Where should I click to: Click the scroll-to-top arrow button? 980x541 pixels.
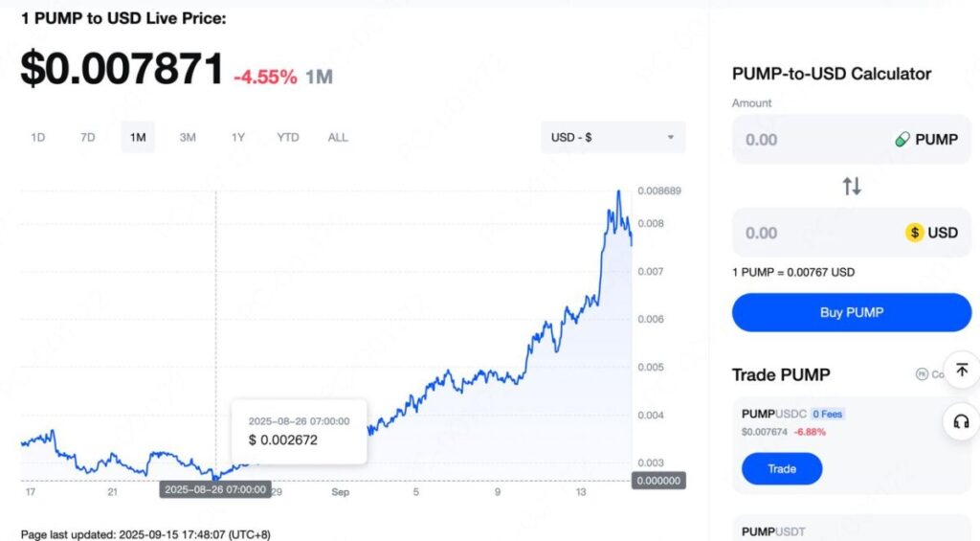[x=961, y=371]
